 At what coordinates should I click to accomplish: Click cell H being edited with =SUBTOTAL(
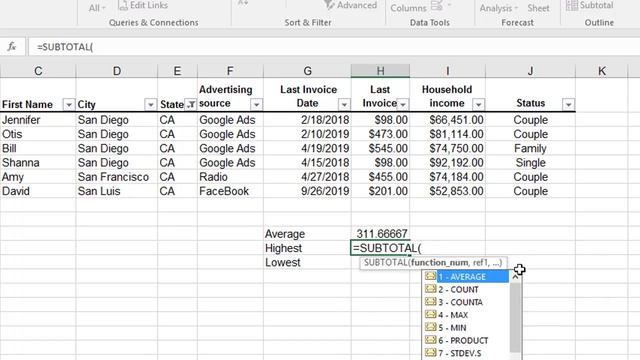coord(380,248)
